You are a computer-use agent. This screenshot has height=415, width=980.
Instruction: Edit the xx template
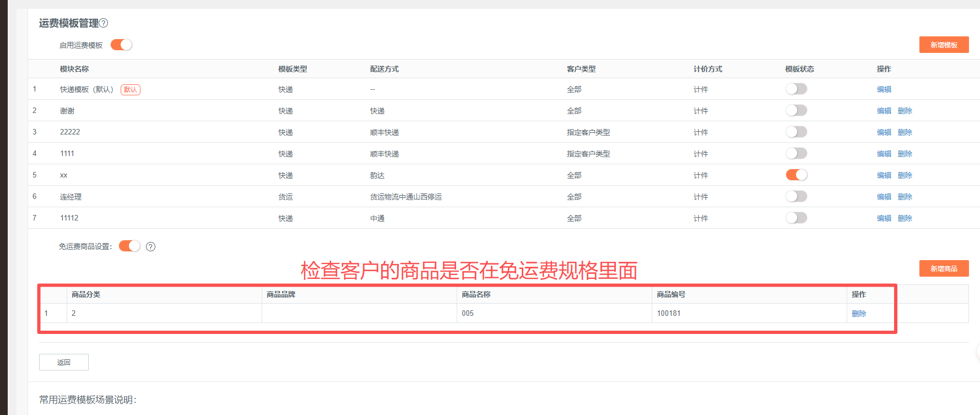click(884, 175)
